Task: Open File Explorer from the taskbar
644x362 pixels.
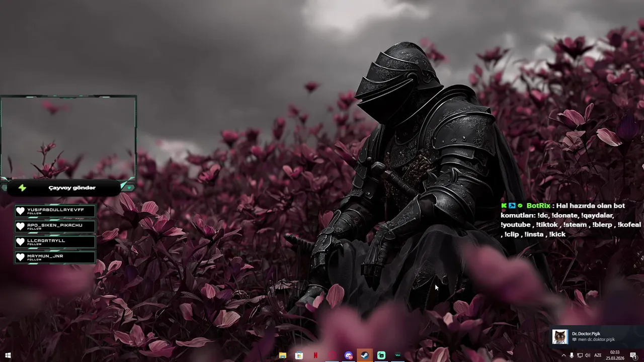Action: click(283, 355)
